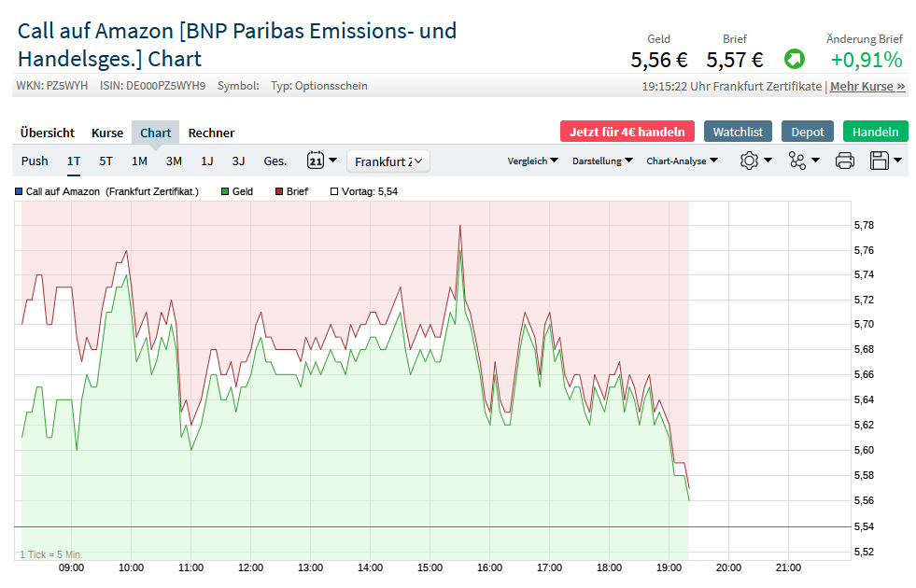Toggle the Vortag 5,54 legend line
This screenshot has width=916, height=588.
[364, 191]
